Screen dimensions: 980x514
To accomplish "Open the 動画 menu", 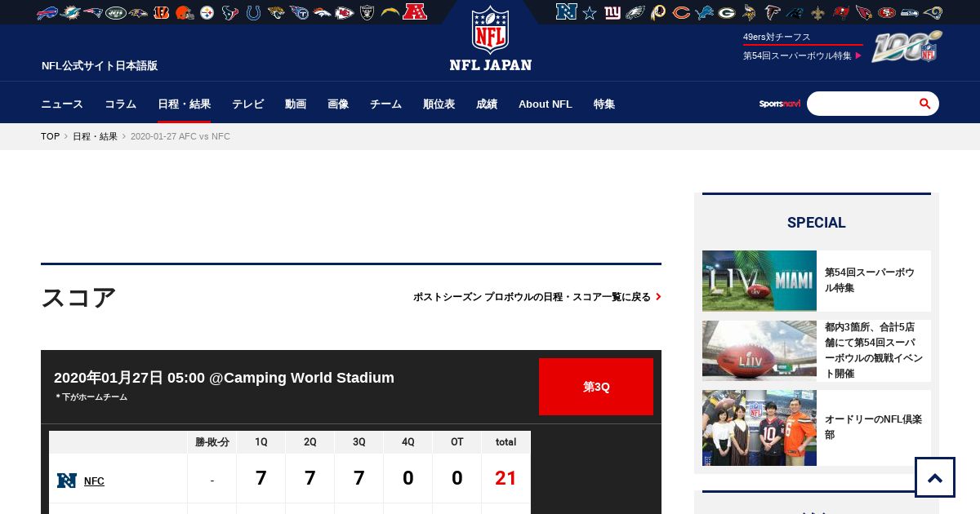I will pyautogui.click(x=296, y=104).
